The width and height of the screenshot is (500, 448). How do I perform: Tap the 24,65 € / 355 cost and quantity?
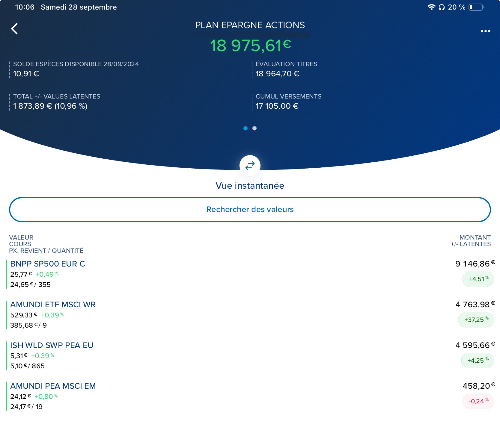[x=30, y=284]
